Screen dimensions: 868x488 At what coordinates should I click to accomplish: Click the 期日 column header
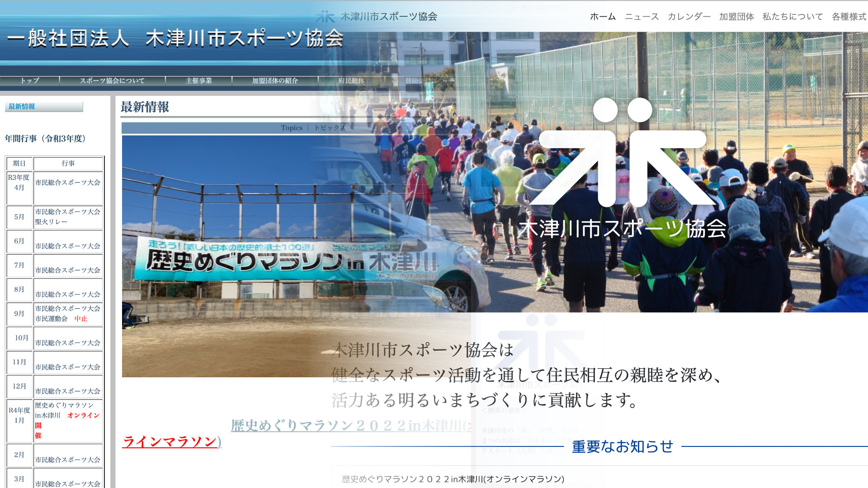pos(19,164)
